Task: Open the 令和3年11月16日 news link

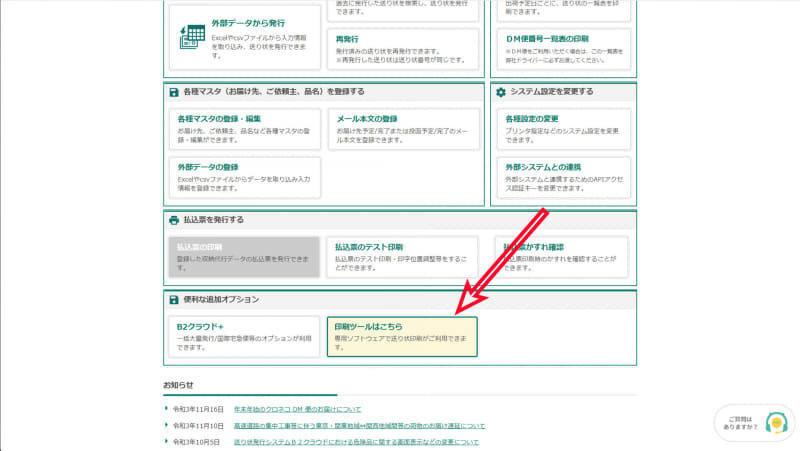Action: tap(297, 409)
